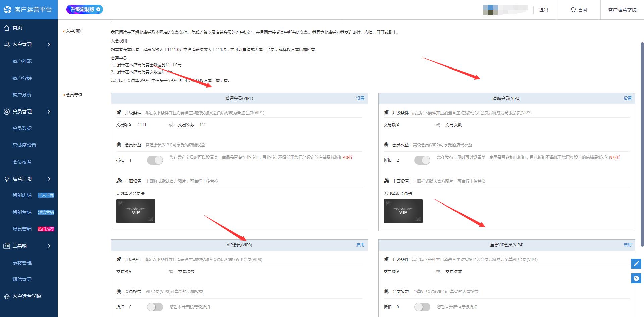Screen dimensions: 644x317
Task: Open 素材管理 in the sidebar
Action: pos(22,263)
